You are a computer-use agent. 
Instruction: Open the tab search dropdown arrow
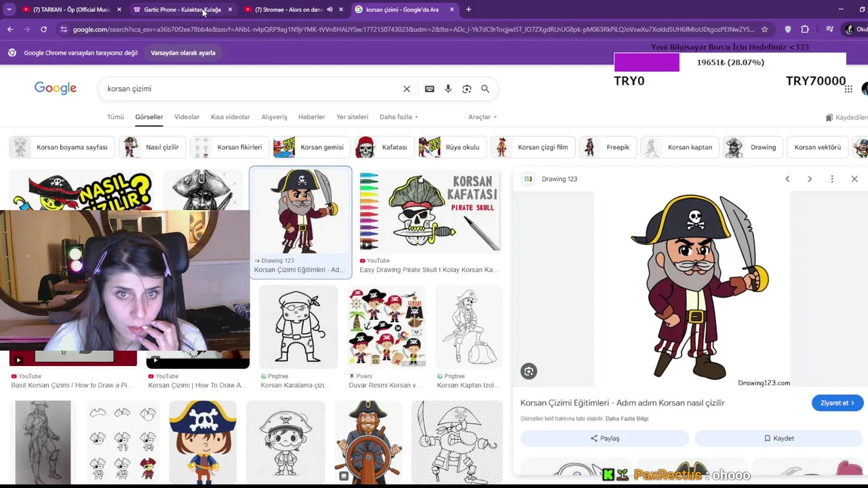pos(9,9)
